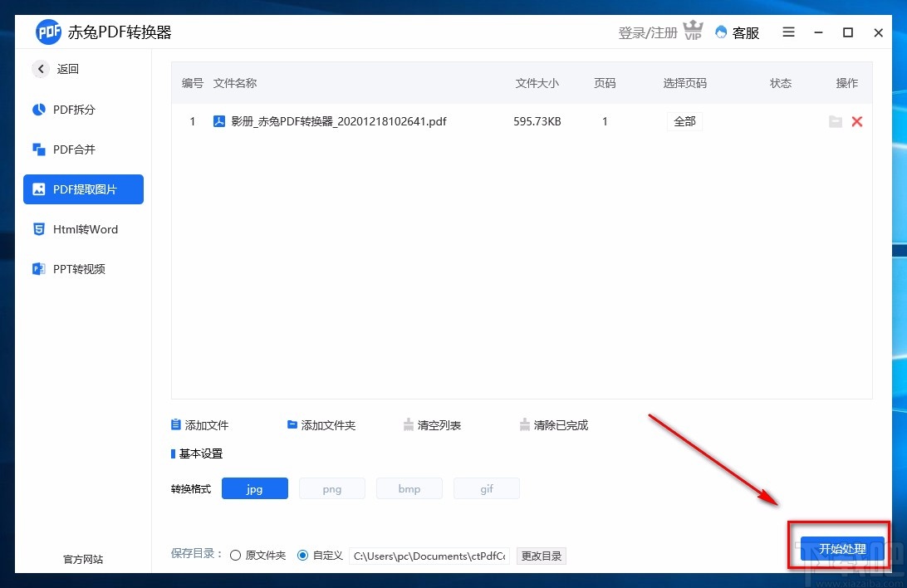Image resolution: width=907 pixels, height=588 pixels.
Task: Contact 客服 customer service
Action: (737, 32)
